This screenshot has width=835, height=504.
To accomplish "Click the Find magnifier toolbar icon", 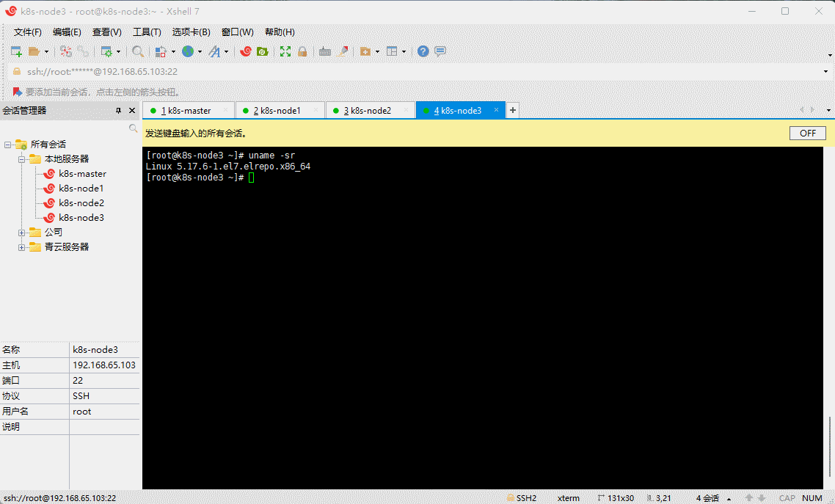I will coord(138,51).
